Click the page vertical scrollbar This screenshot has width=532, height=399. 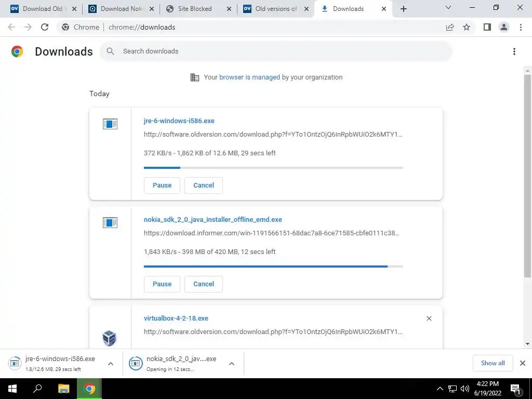coord(527,176)
